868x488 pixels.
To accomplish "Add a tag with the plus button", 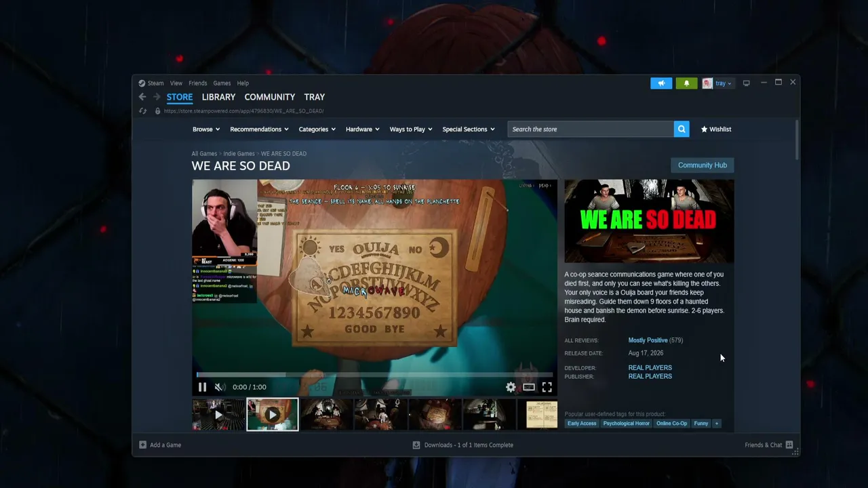I will [716, 424].
